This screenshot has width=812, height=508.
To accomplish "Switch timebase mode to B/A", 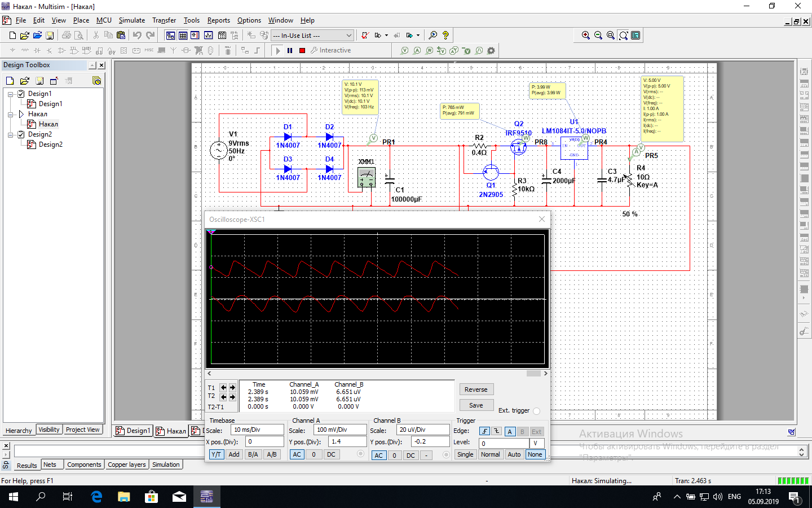I will click(x=253, y=454).
